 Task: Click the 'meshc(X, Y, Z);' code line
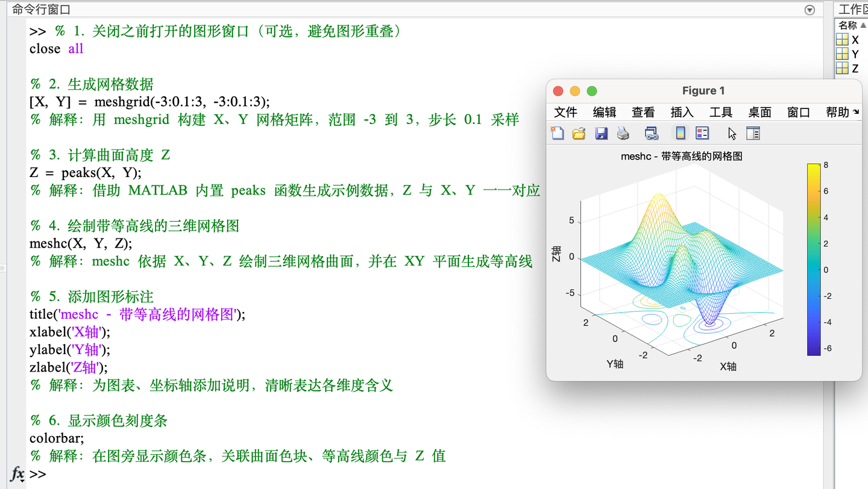81,243
